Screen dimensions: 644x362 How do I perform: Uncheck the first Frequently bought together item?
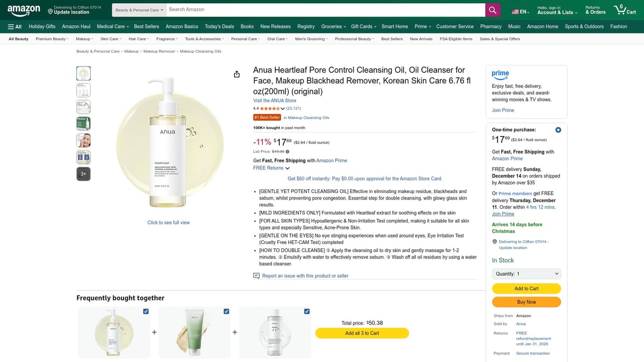click(145, 311)
